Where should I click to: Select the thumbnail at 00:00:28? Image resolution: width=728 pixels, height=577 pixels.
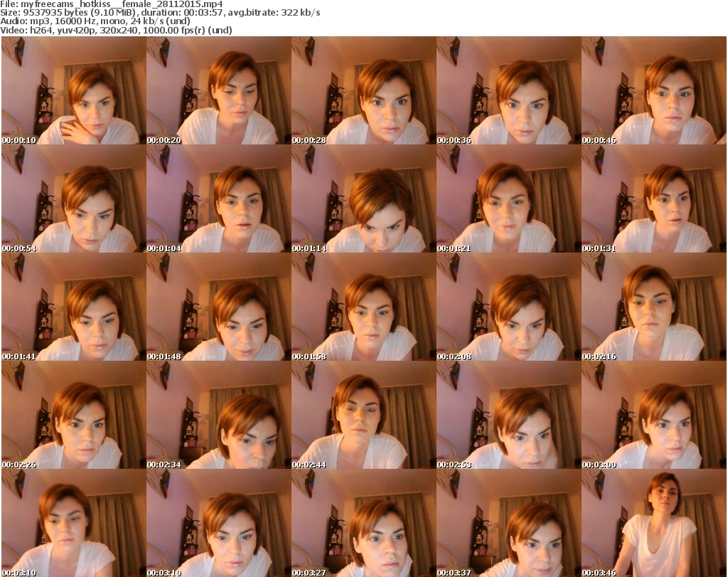point(363,90)
